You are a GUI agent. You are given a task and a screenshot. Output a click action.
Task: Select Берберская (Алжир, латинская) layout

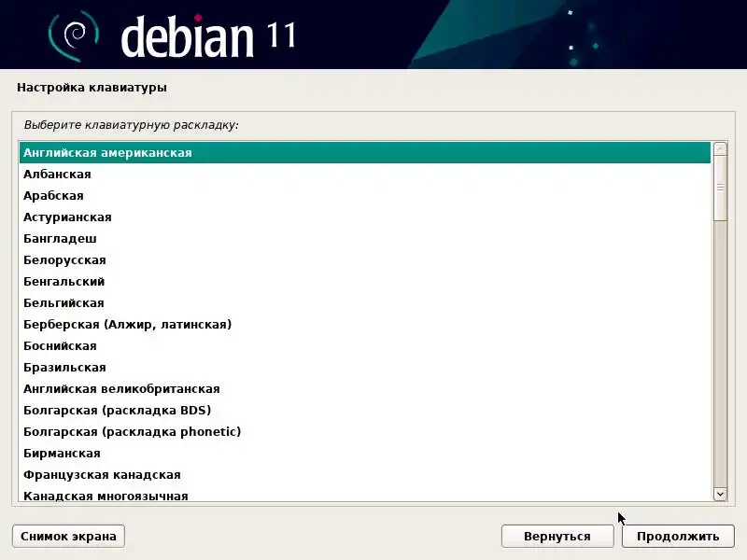[365, 324]
